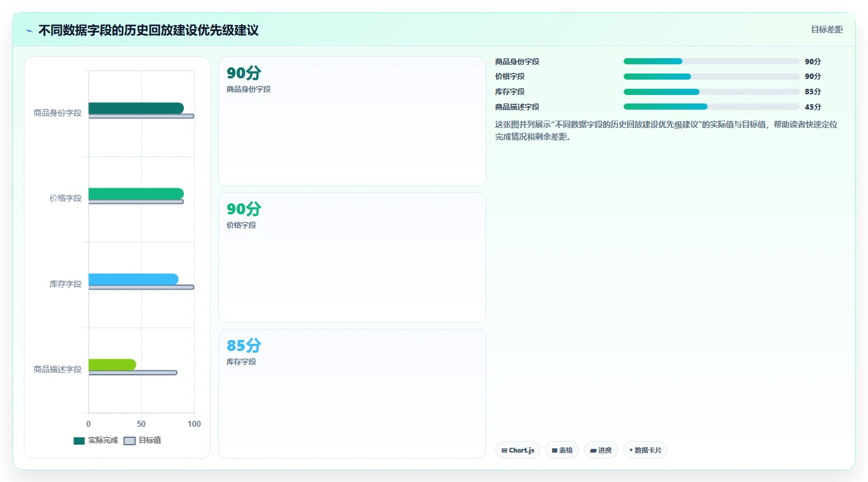Viewport: 868px width, 482px height.
Task: Open the 90分 商品身份字段 data card
Action: pyautogui.click(x=352, y=121)
